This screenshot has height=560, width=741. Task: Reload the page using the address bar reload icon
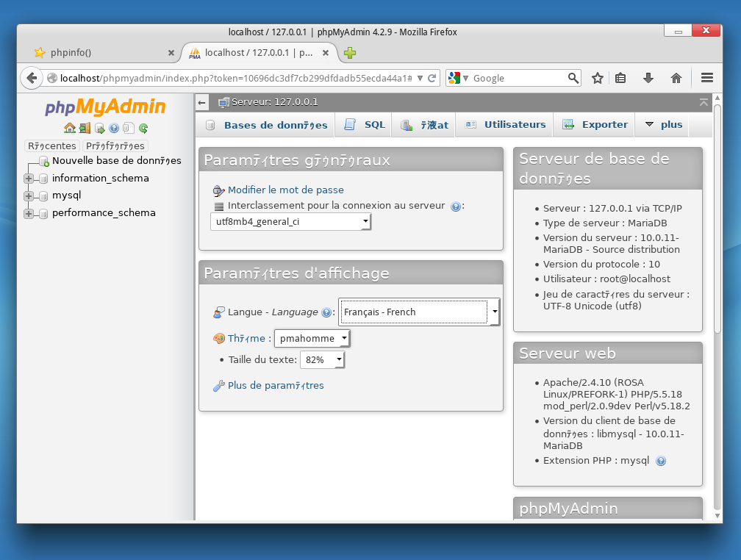tap(432, 79)
